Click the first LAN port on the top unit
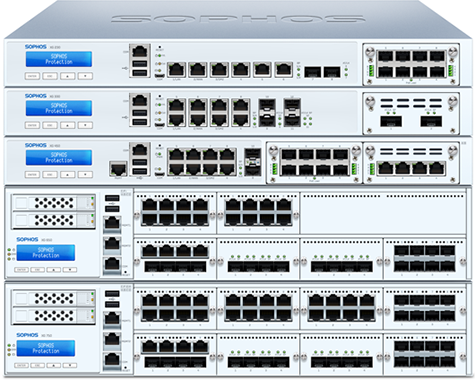 (x=176, y=69)
